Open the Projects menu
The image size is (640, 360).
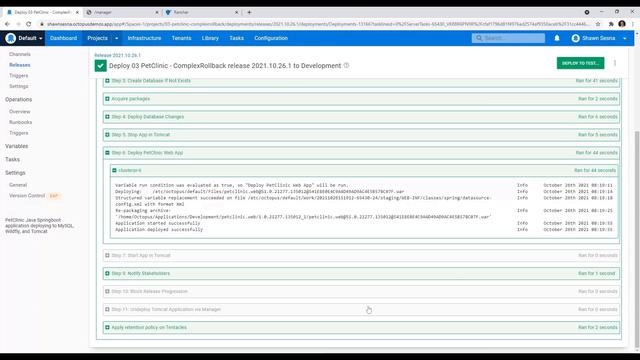[x=97, y=38]
